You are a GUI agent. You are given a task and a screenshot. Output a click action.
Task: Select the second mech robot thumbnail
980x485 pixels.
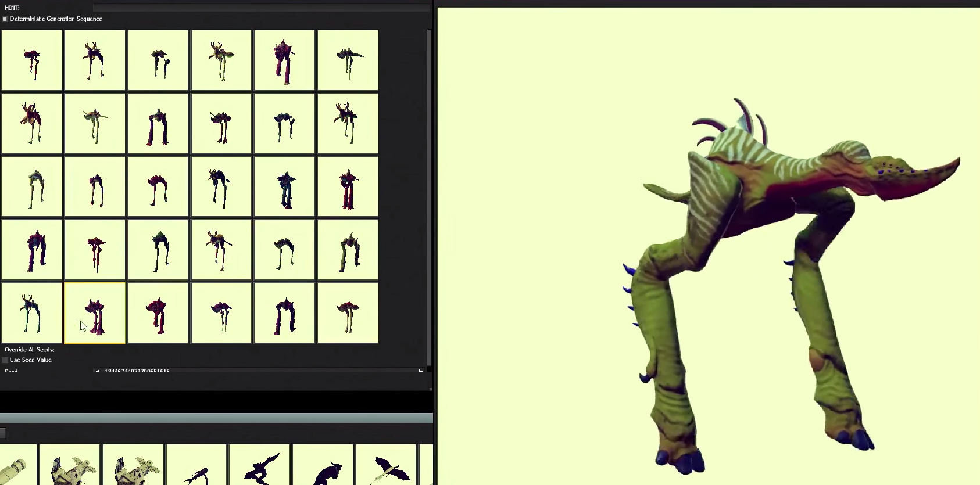[x=133, y=465]
